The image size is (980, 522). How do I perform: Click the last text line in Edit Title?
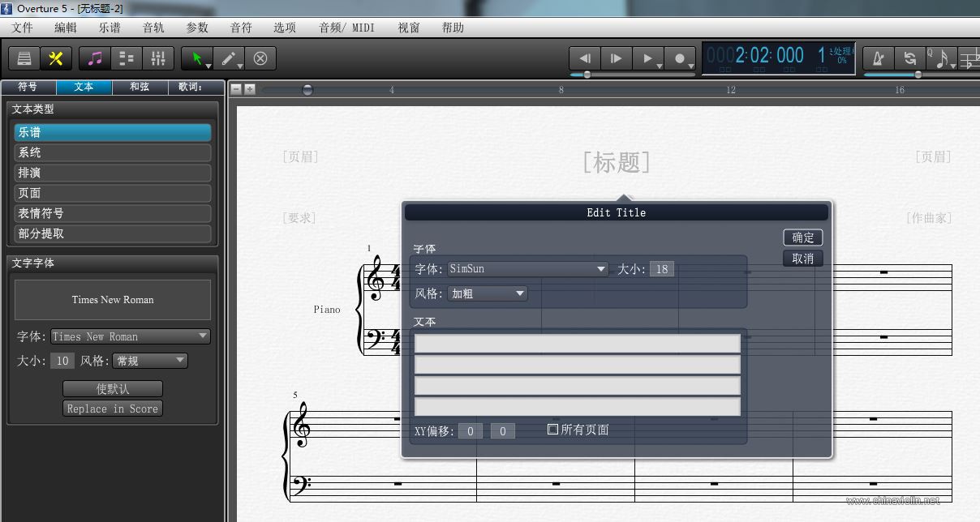coord(578,406)
